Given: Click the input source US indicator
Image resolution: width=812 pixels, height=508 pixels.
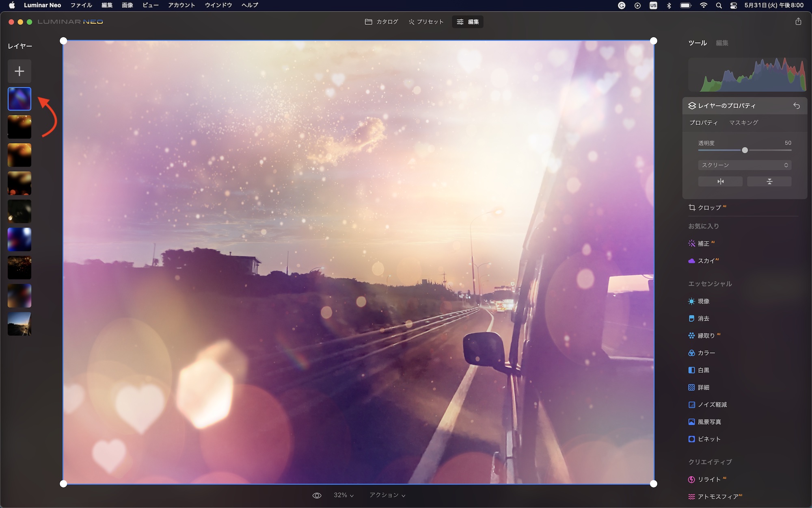Looking at the screenshot, I should click(653, 5).
